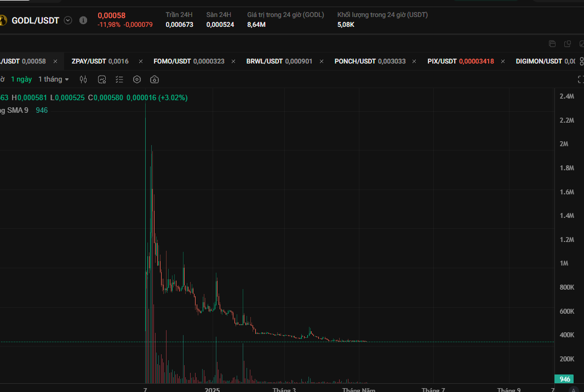Open the checklist settings icon in chart toolbar

point(119,79)
